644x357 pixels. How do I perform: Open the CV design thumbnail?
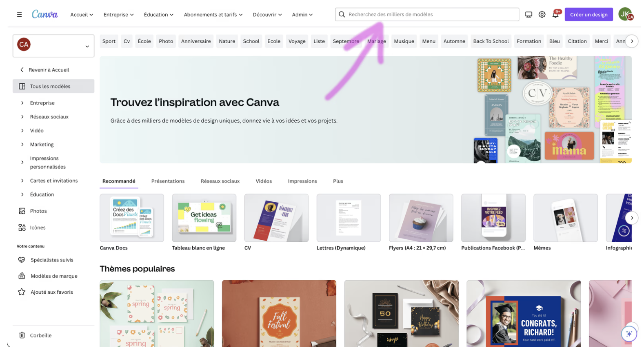(x=276, y=218)
